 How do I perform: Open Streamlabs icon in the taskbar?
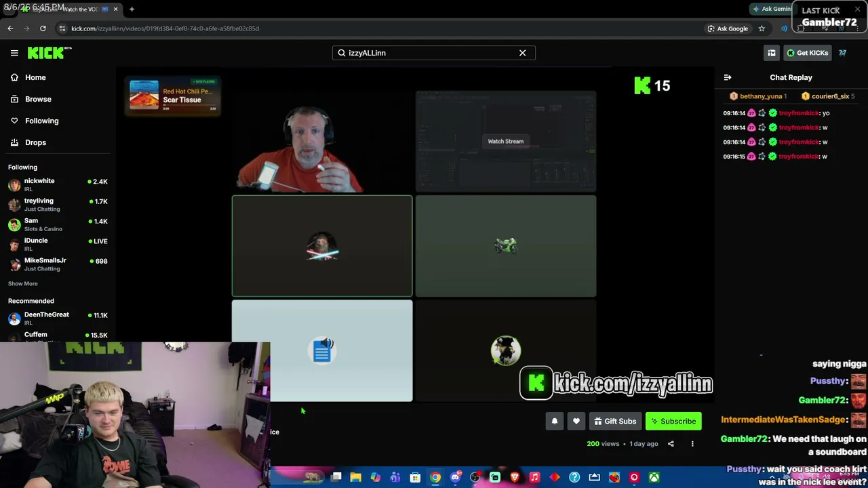tap(495, 477)
